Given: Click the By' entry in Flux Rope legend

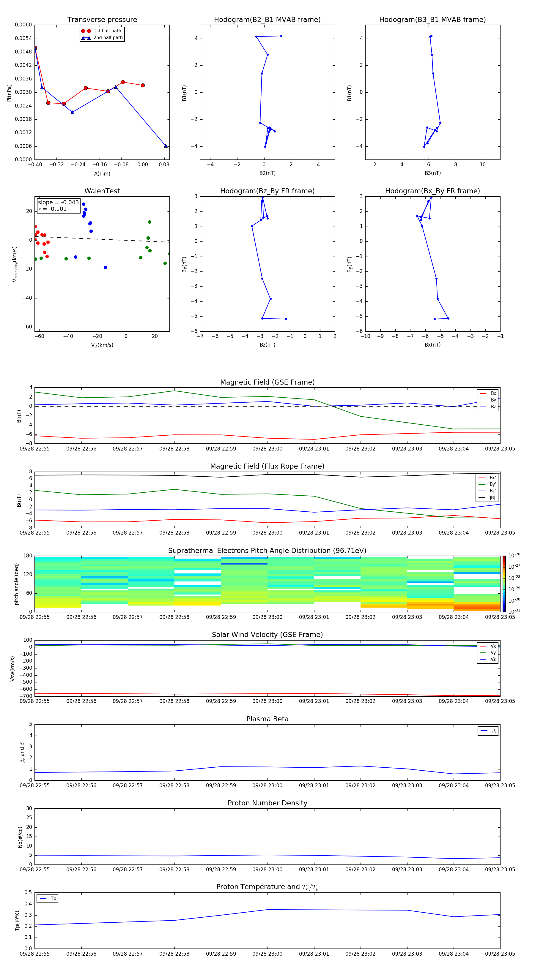Looking at the screenshot, I should click(x=487, y=484).
